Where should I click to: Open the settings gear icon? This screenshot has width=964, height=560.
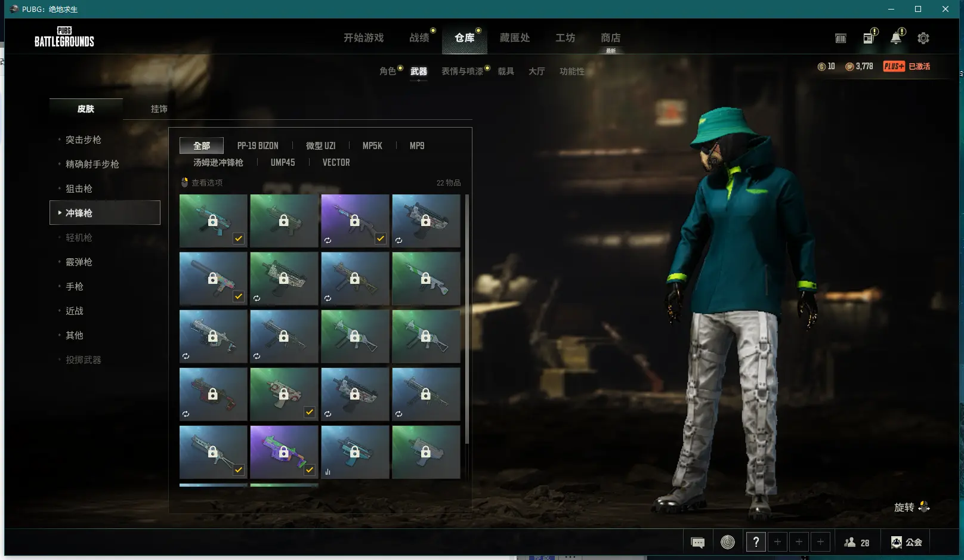click(x=923, y=38)
